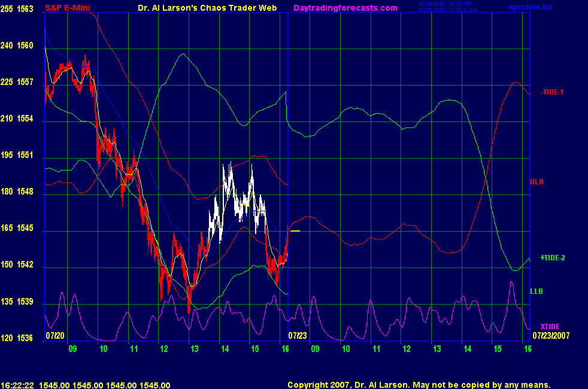Click the "Daytradingforecasts.com" site name

click(345, 8)
